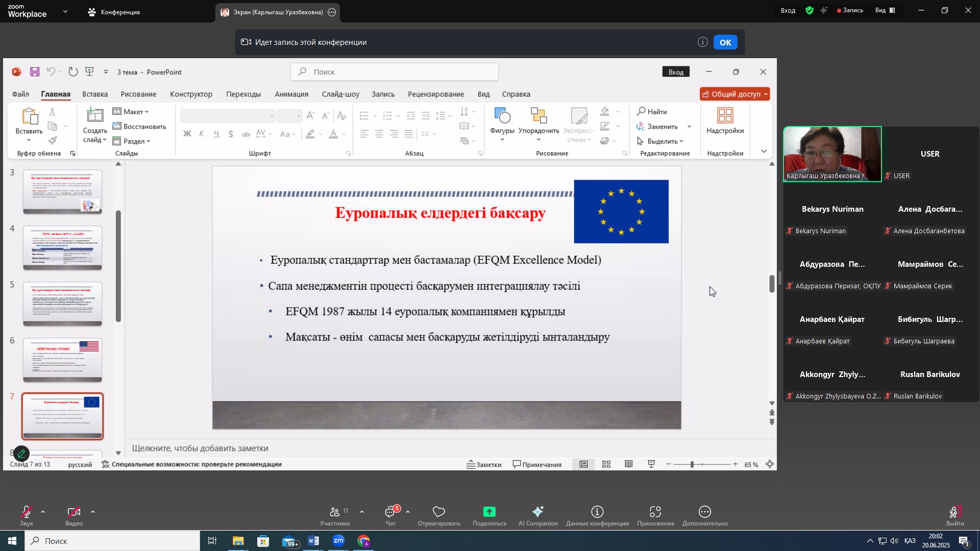This screenshot has width=980, height=551.
Task: Expand the audio options arrow
Action: [43, 511]
